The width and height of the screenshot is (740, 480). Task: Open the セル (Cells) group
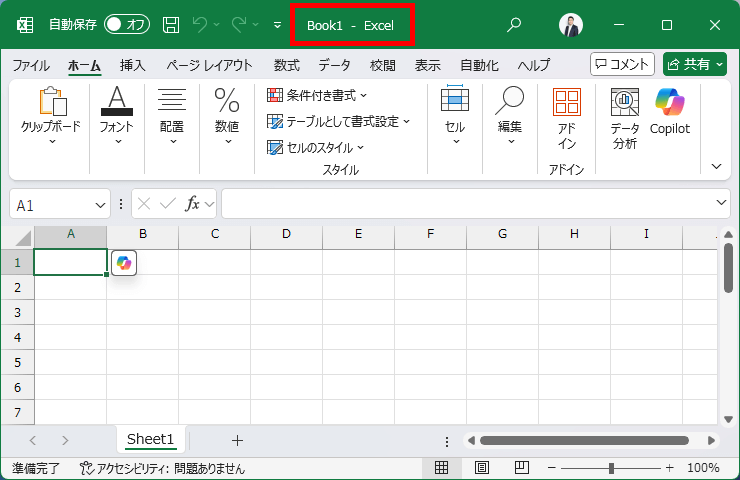click(455, 116)
